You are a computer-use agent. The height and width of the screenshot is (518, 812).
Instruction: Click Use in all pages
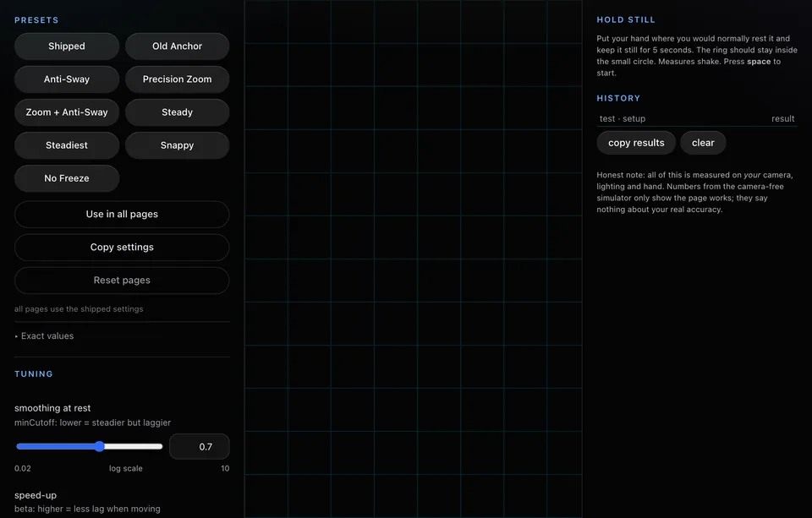(x=122, y=215)
